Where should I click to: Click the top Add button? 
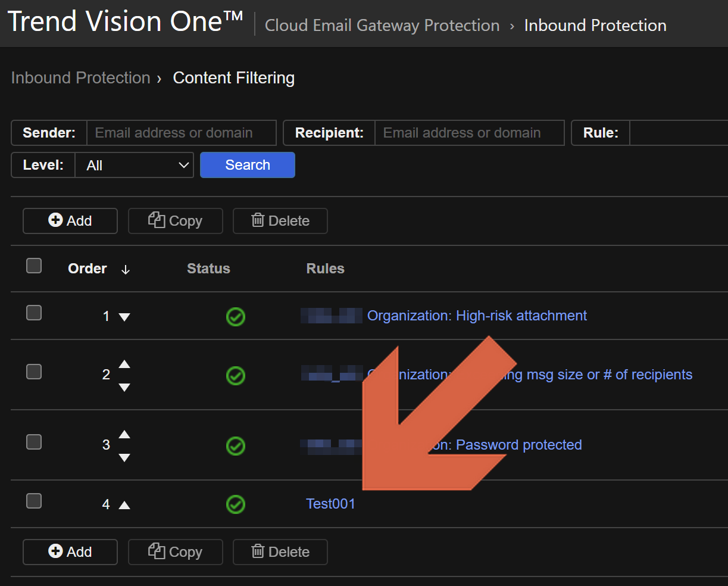(70, 221)
